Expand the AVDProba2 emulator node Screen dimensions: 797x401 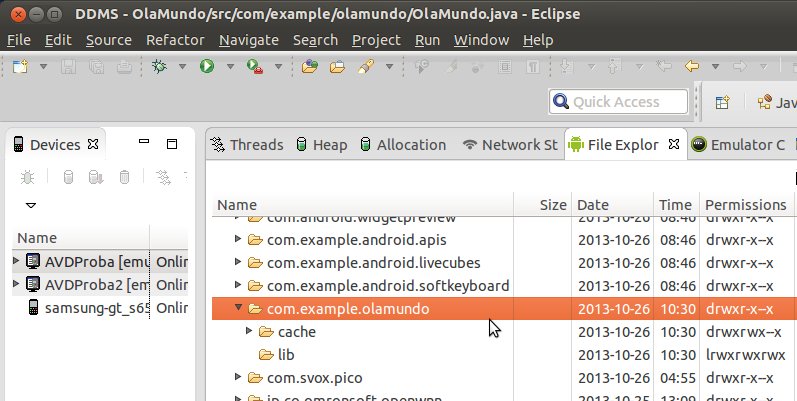pos(16,284)
